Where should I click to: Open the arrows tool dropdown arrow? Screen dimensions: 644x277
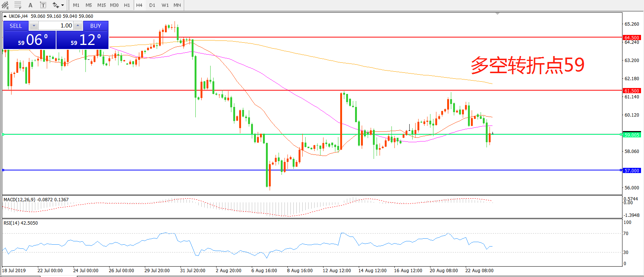tap(62, 5)
